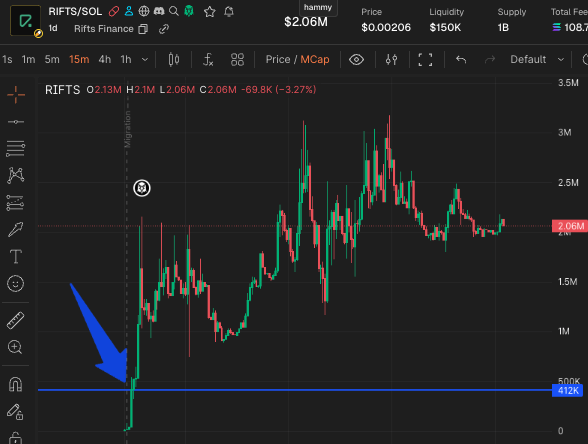
Task: Click the $150K liquidity value
Action: (445, 27)
